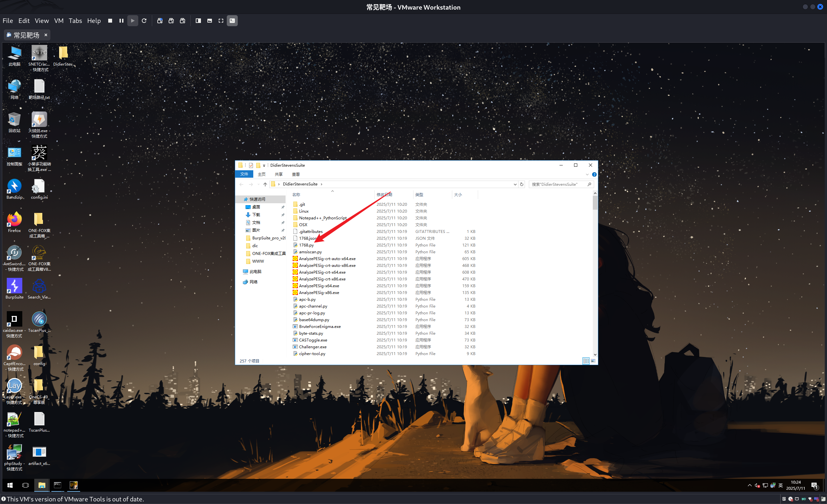Go up one folder level in Explorer
827x504 pixels.
click(x=265, y=184)
